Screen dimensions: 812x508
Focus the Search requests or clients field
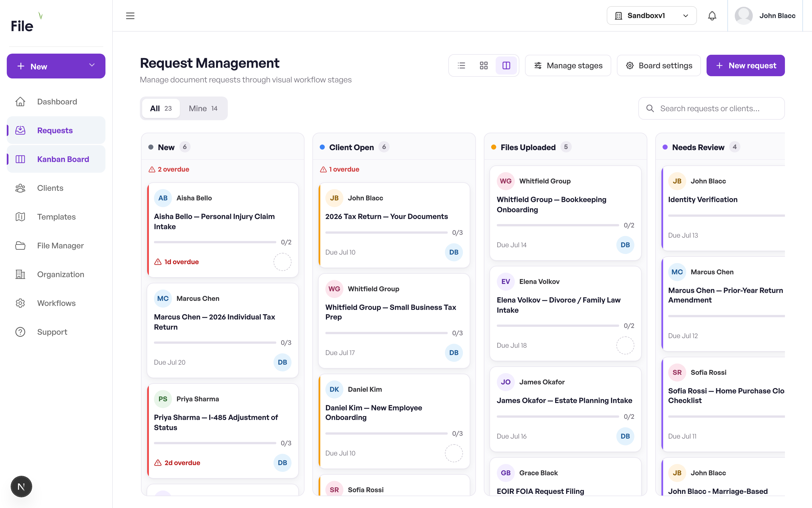click(x=711, y=109)
